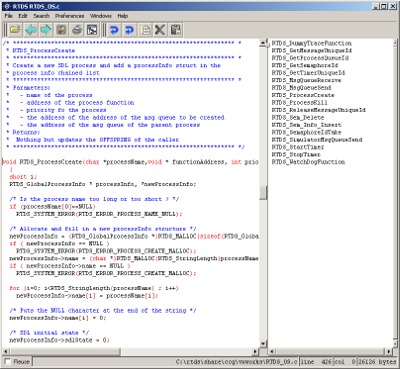Click the 'SDL initial state' comment
Viewport: 400px width, 369px height.
click(49, 332)
